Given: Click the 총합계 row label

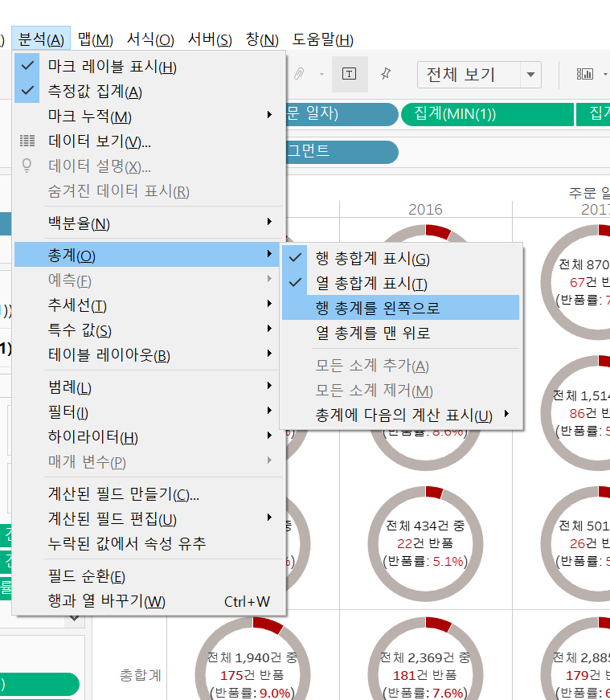Looking at the screenshot, I should pyautogui.click(x=140, y=675).
